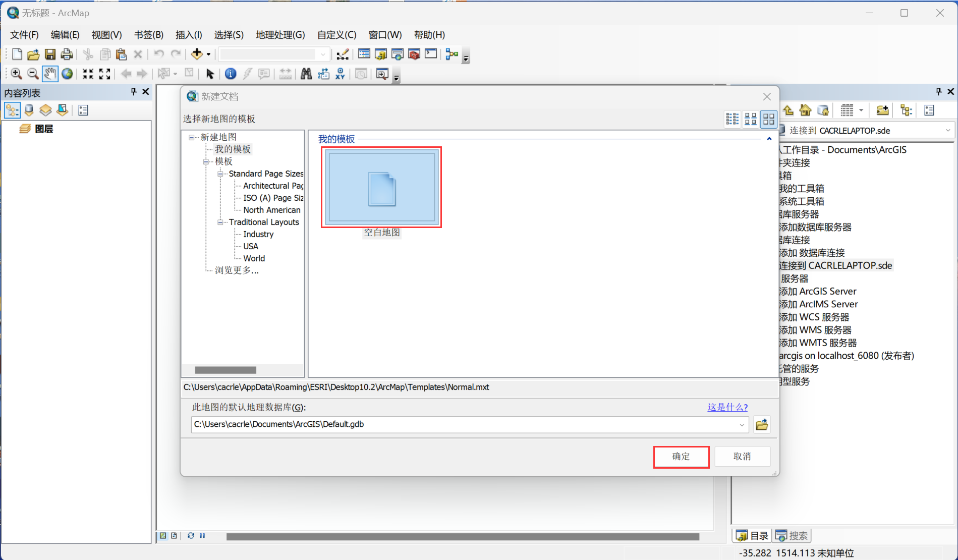This screenshot has height=560, width=958.
Task: Switch template view to list mode
Action: point(732,119)
